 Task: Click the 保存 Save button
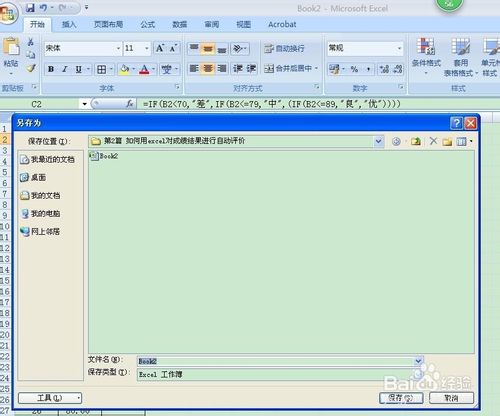[x=401, y=398]
